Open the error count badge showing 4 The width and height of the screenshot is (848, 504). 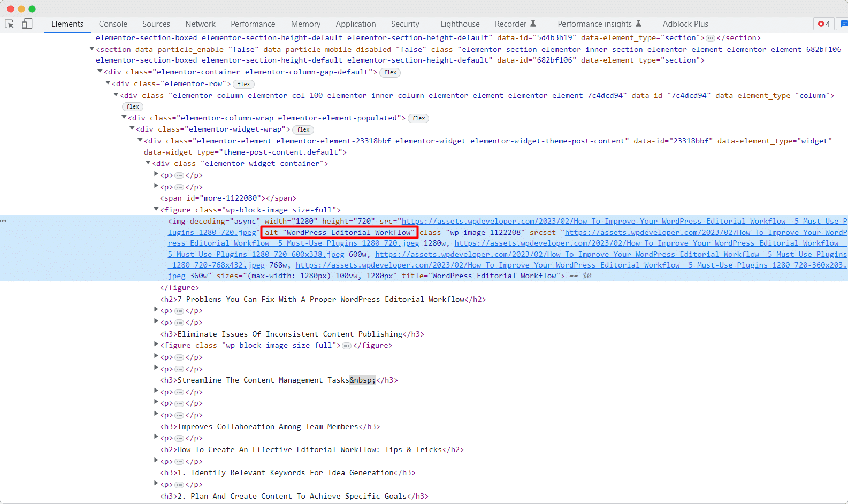point(824,24)
